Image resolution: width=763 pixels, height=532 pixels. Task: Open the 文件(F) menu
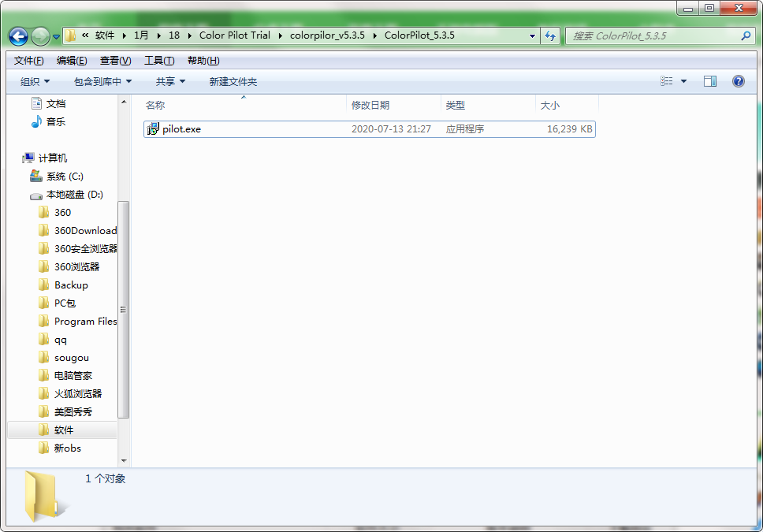(28, 61)
